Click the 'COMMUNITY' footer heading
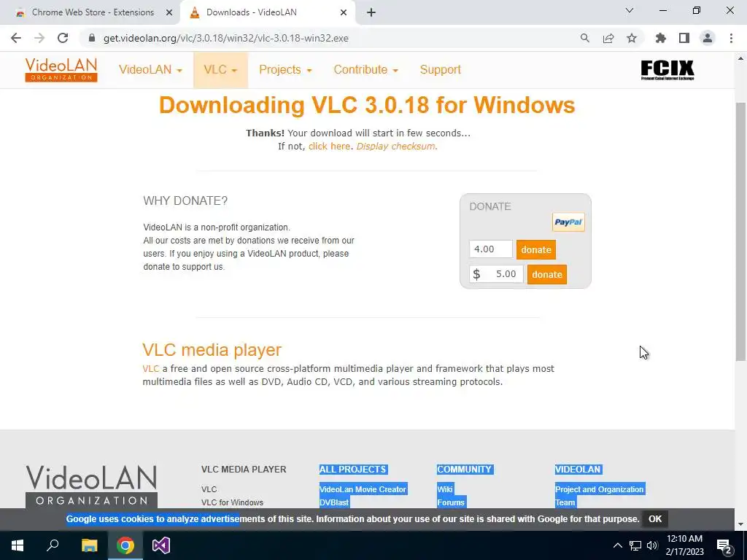This screenshot has width=747, height=560. [465, 469]
